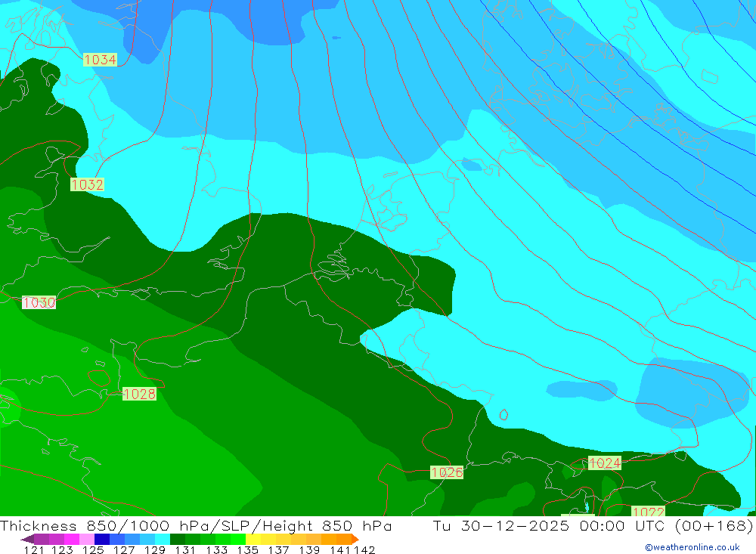
Task: Click the legend value 139
Action: tap(309, 550)
